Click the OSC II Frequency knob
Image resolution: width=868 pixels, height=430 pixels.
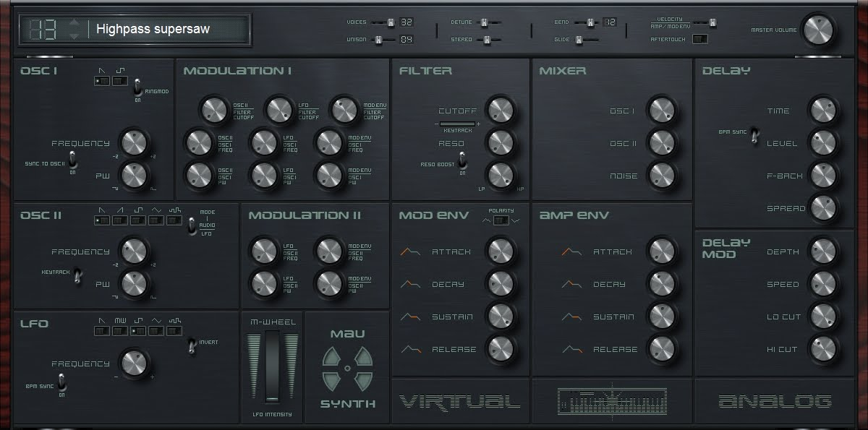[134, 251]
